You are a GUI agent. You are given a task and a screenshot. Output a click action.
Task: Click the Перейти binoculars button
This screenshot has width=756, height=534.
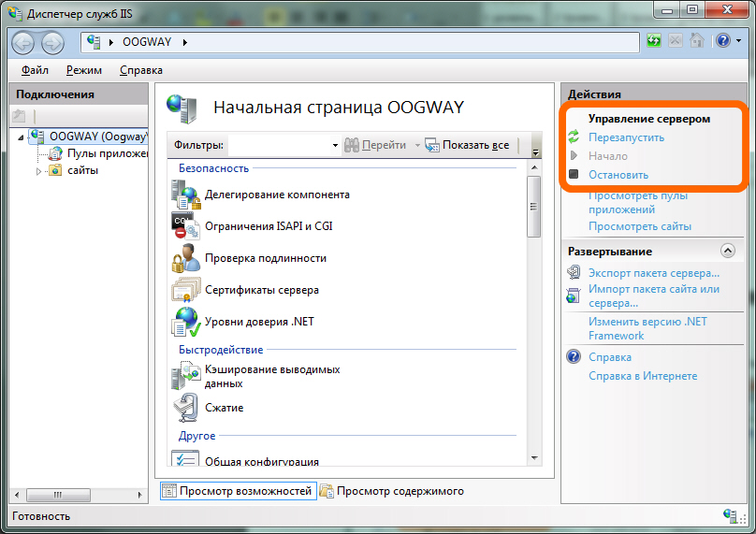(x=375, y=145)
